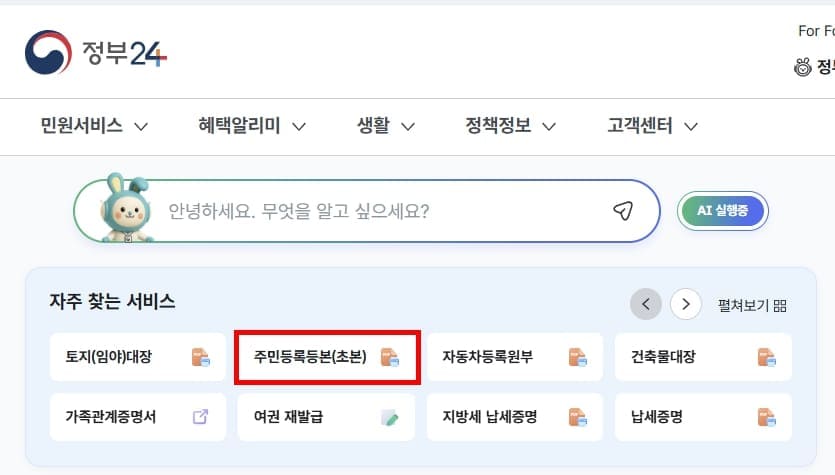Click the 여권 재발급 edit icon

(x=390, y=417)
